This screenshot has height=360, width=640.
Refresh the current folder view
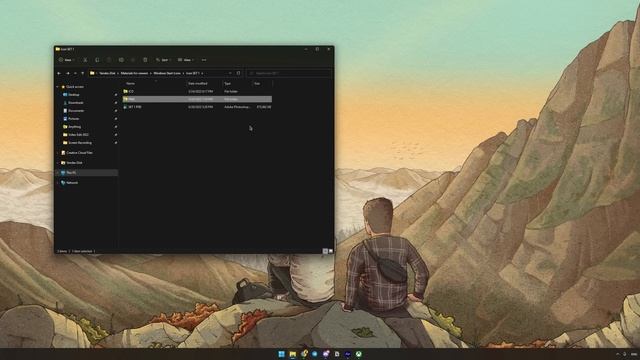coord(238,73)
